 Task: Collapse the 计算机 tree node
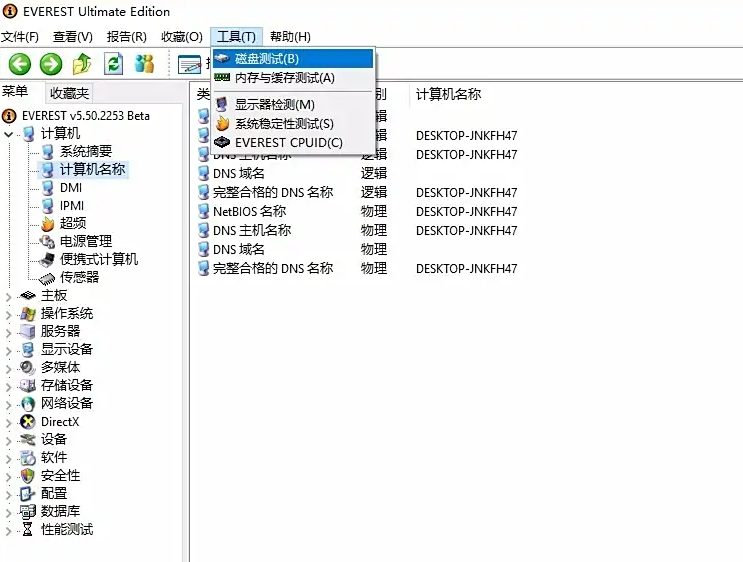(8, 135)
